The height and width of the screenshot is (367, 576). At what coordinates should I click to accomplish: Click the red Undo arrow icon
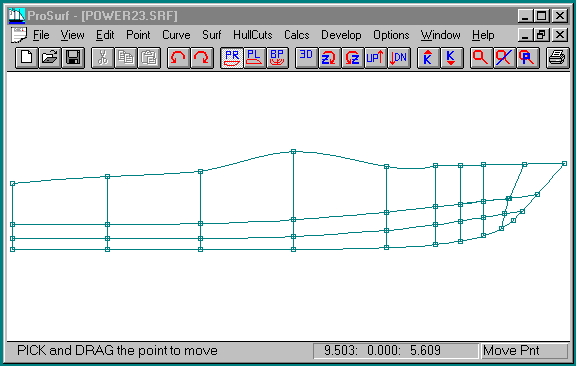179,58
